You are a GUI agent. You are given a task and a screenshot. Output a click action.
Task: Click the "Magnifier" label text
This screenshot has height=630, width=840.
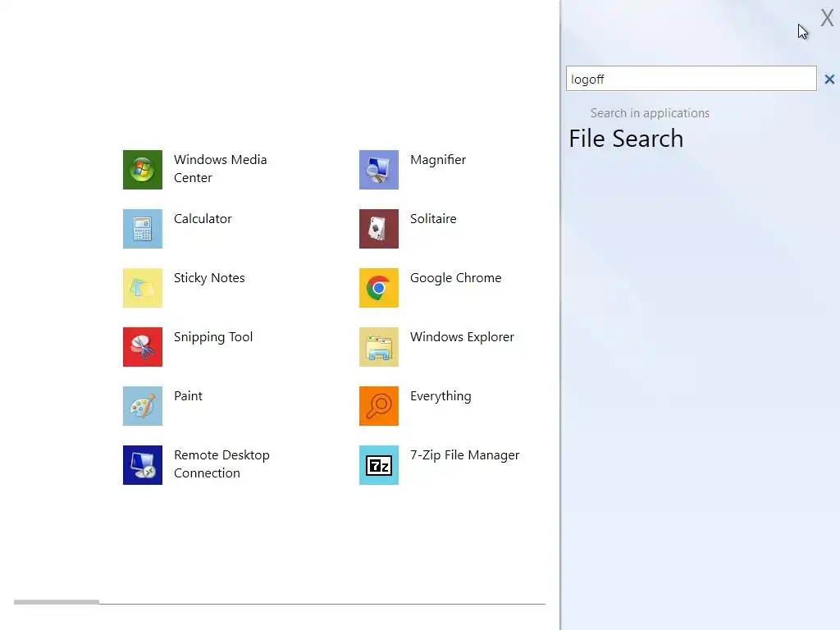[x=438, y=160]
